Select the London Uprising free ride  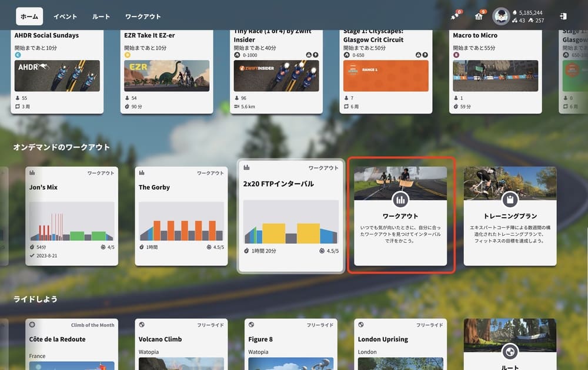tap(400, 344)
